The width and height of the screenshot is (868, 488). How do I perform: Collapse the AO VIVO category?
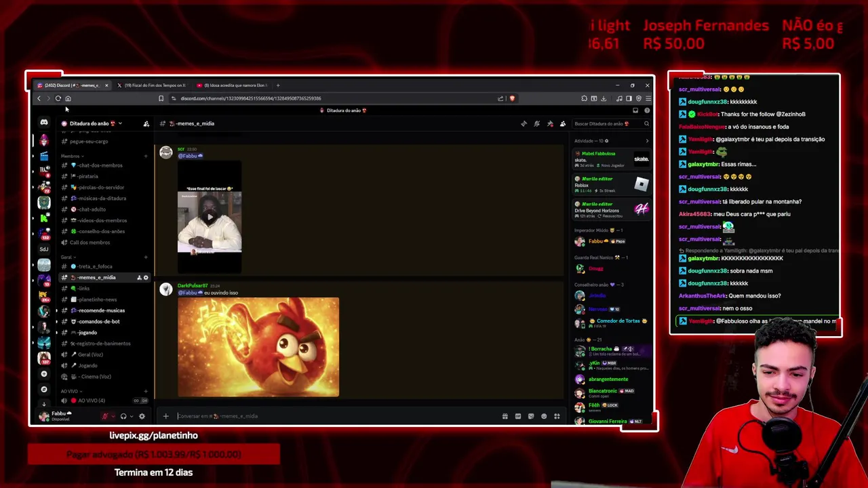pos(71,391)
